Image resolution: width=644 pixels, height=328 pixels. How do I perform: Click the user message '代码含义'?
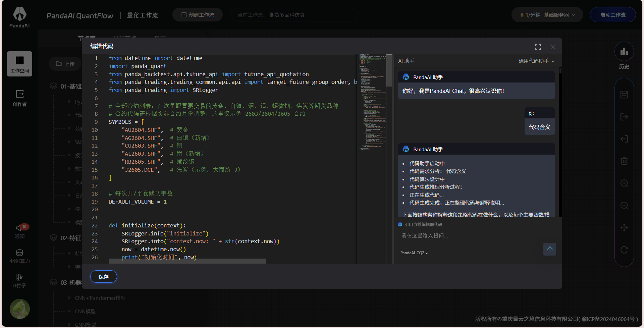(539, 127)
